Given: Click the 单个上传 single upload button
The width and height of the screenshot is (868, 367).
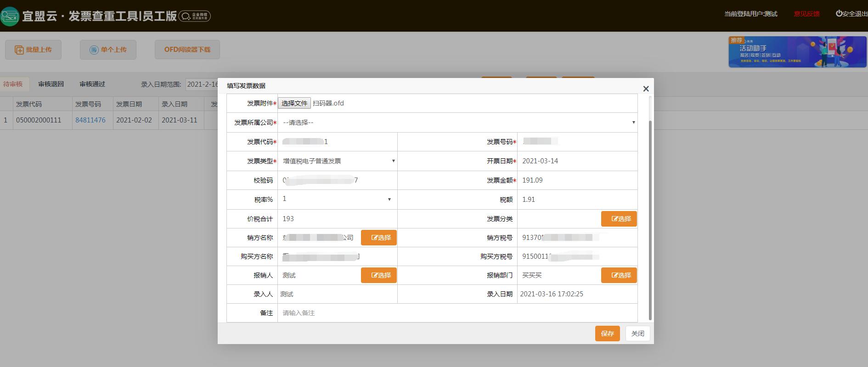Looking at the screenshot, I should (108, 50).
